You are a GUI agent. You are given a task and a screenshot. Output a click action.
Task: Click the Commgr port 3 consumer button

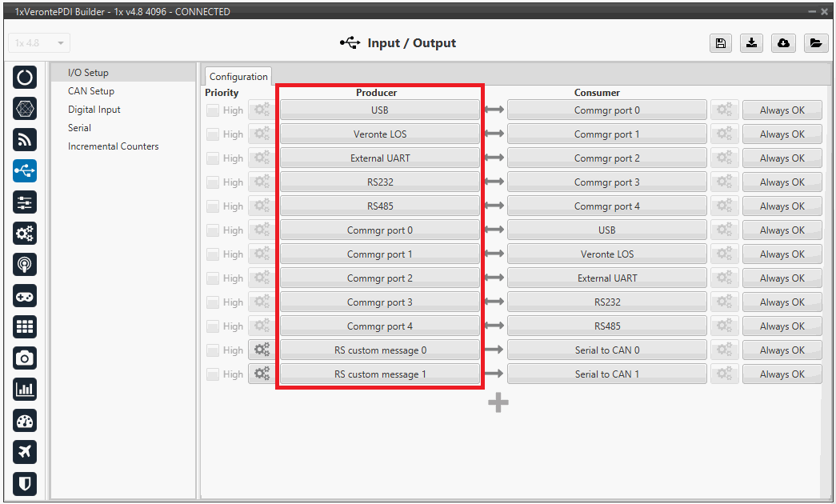(606, 182)
